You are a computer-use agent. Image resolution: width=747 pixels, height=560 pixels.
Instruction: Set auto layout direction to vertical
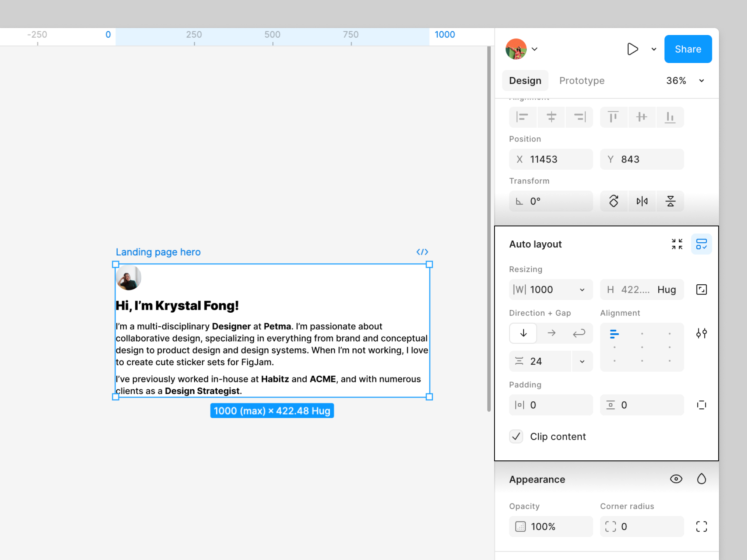click(x=523, y=333)
